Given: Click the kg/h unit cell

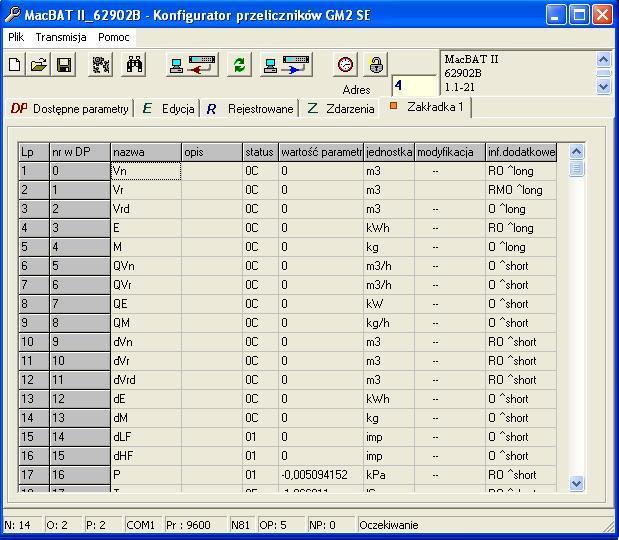Looking at the screenshot, I should [x=389, y=322].
